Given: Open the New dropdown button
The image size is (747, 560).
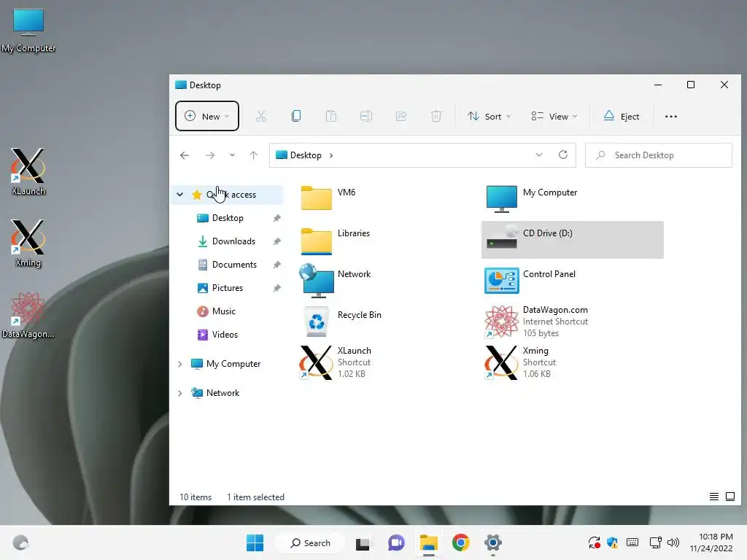Looking at the screenshot, I should (x=206, y=116).
